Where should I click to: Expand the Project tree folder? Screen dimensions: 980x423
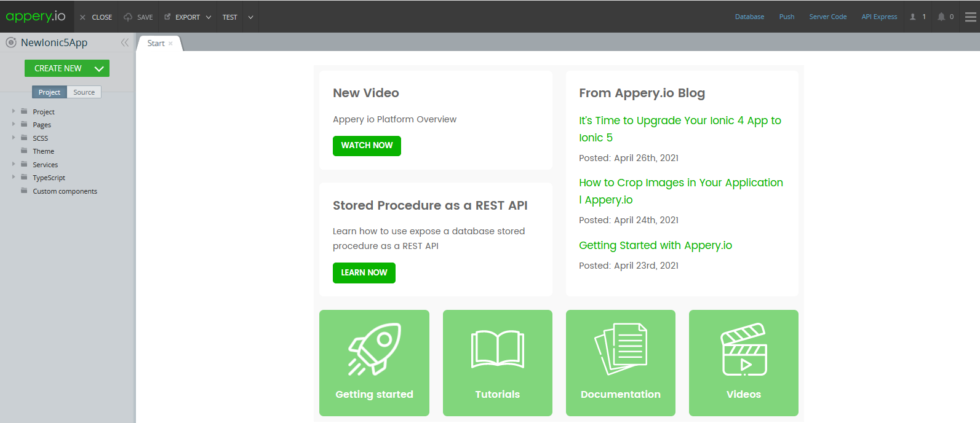14,111
